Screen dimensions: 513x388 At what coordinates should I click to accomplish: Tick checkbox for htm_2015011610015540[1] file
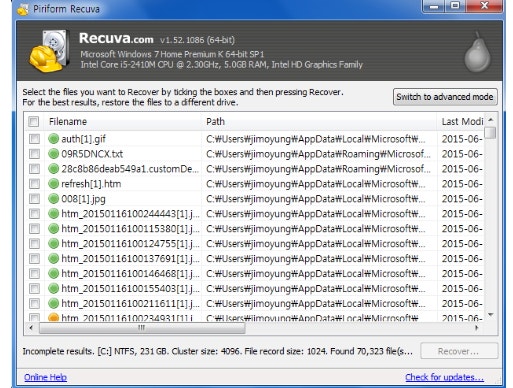(x=34, y=289)
